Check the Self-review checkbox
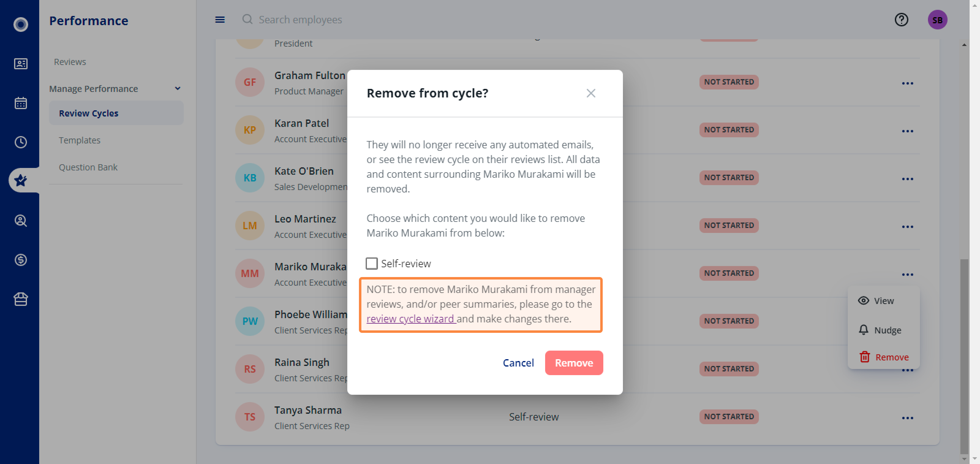The width and height of the screenshot is (980, 464). pyautogui.click(x=371, y=263)
